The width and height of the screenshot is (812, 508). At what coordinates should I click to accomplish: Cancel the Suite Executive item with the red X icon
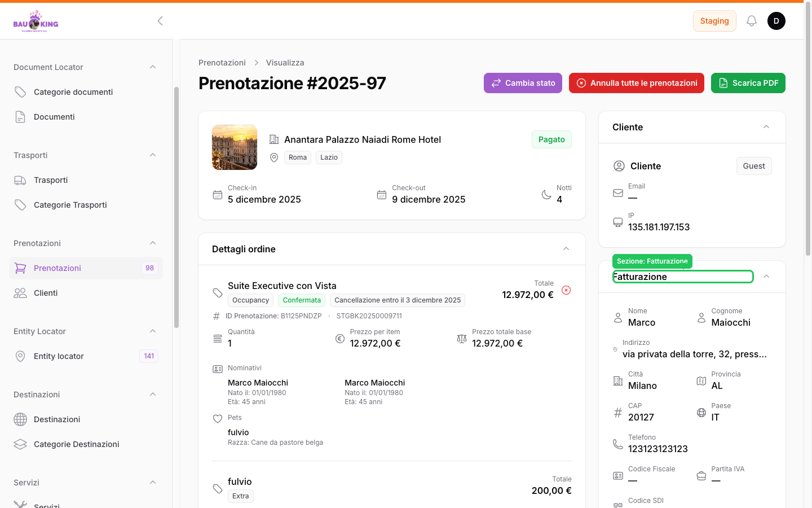[566, 290]
